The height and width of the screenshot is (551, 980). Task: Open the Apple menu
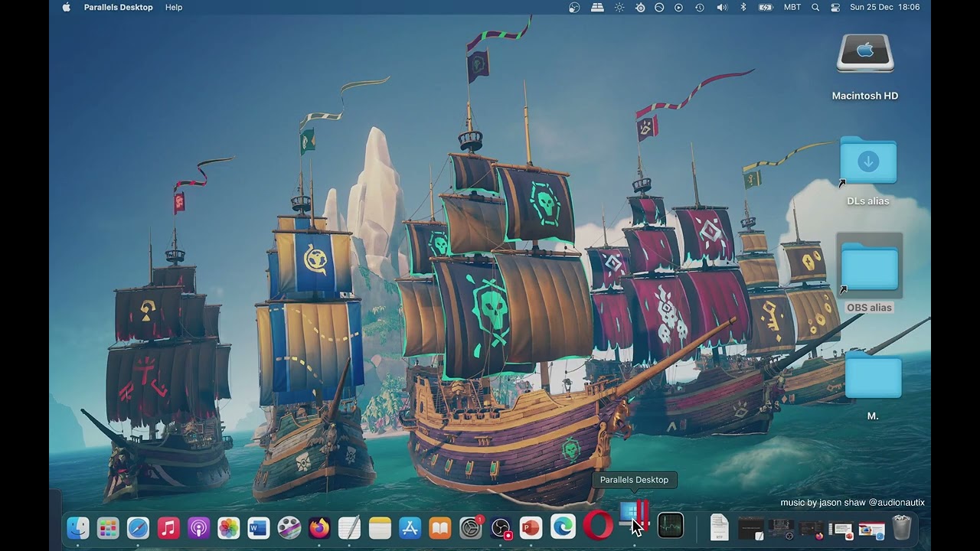point(67,7)
